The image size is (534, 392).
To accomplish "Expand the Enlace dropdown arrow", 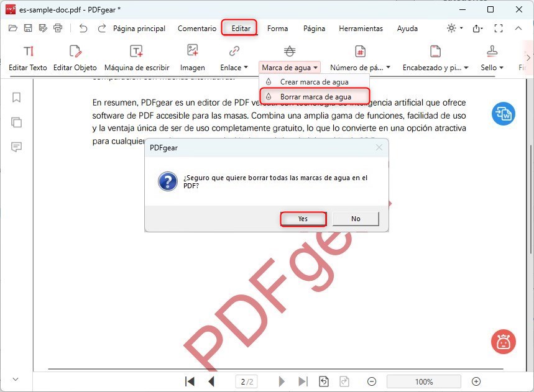I will [246, 67].
